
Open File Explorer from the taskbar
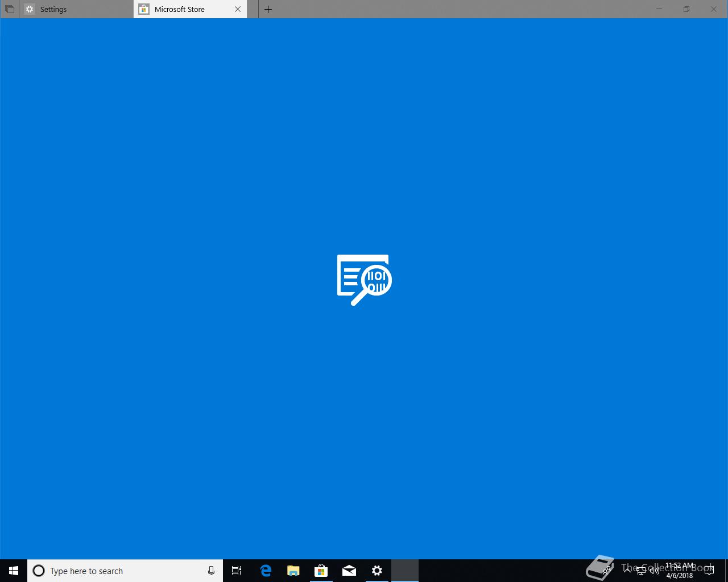click(293, 571)
